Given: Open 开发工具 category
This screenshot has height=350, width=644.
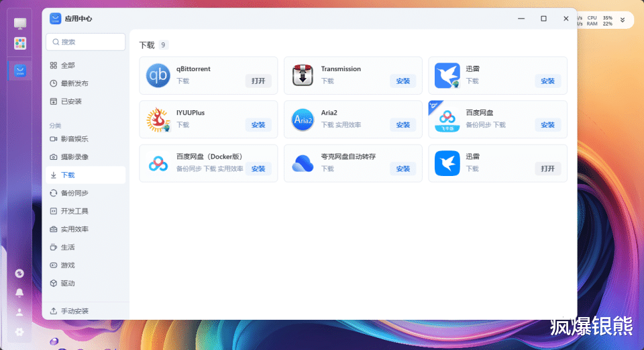Looking at the screenshot, I should (85, 212).
